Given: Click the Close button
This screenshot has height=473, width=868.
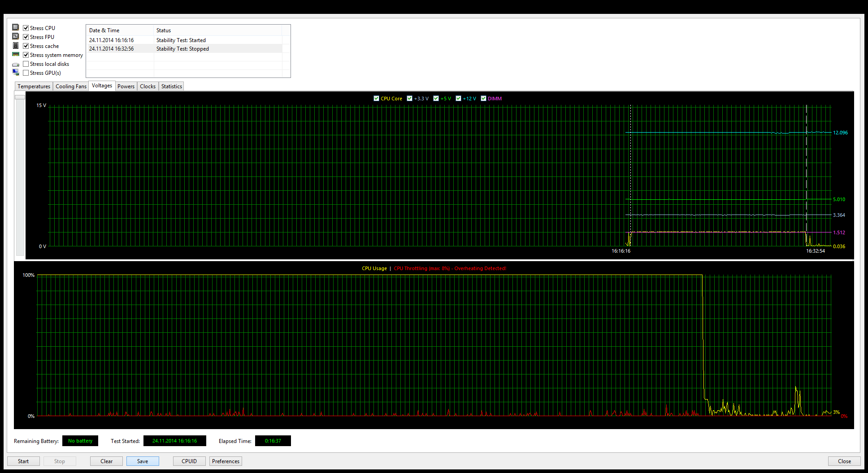Looking at the screenshot, I should click(844, 461).
